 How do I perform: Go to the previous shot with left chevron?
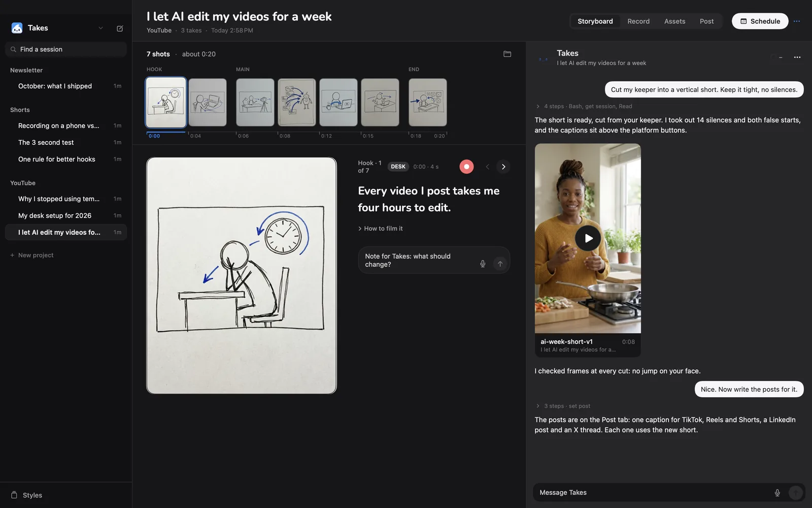pyautogui.click(x=487, y=167)
